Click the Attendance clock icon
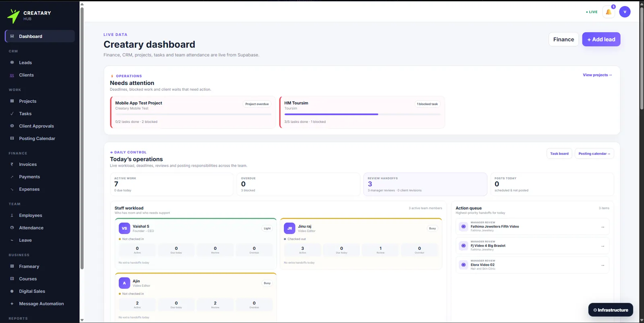The height and width of the screenshot is (323, 644). [x=12, y=228]
